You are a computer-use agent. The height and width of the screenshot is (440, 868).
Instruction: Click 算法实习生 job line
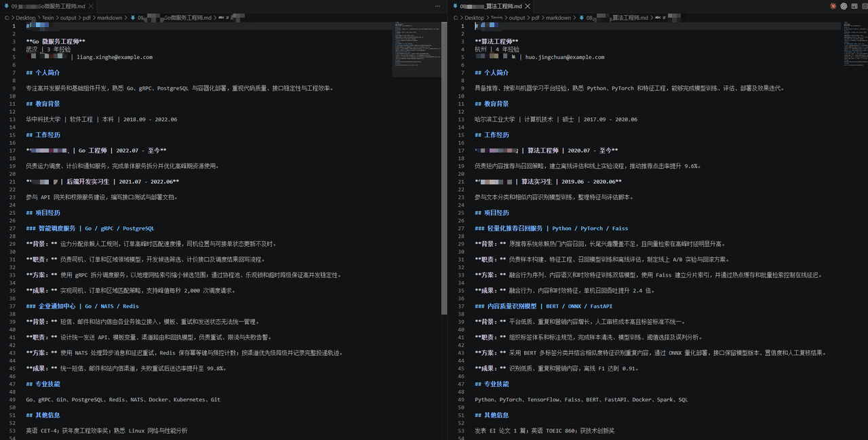point(548,182)
